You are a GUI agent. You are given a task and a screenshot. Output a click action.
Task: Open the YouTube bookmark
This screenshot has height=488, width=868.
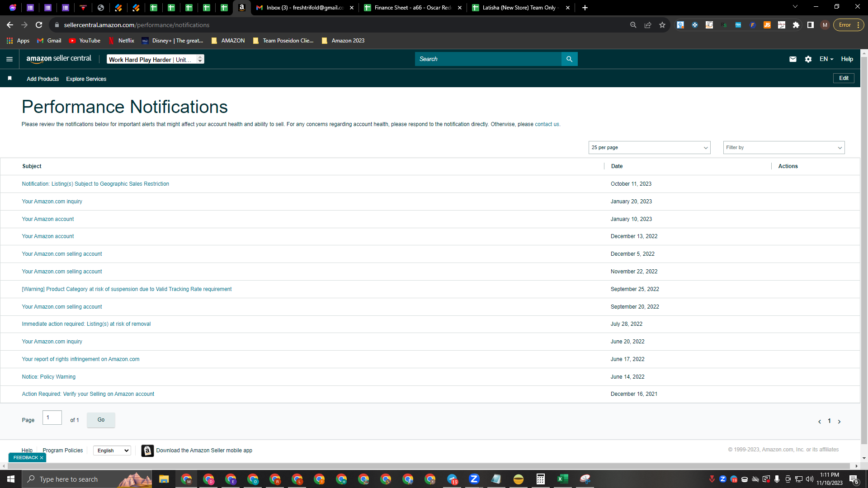coord(85,41)
